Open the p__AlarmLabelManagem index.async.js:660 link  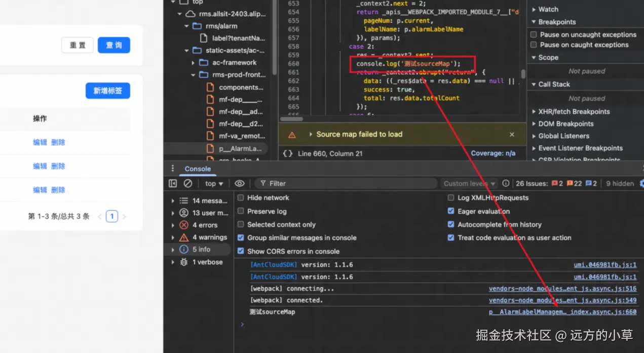tap(562, 312)
